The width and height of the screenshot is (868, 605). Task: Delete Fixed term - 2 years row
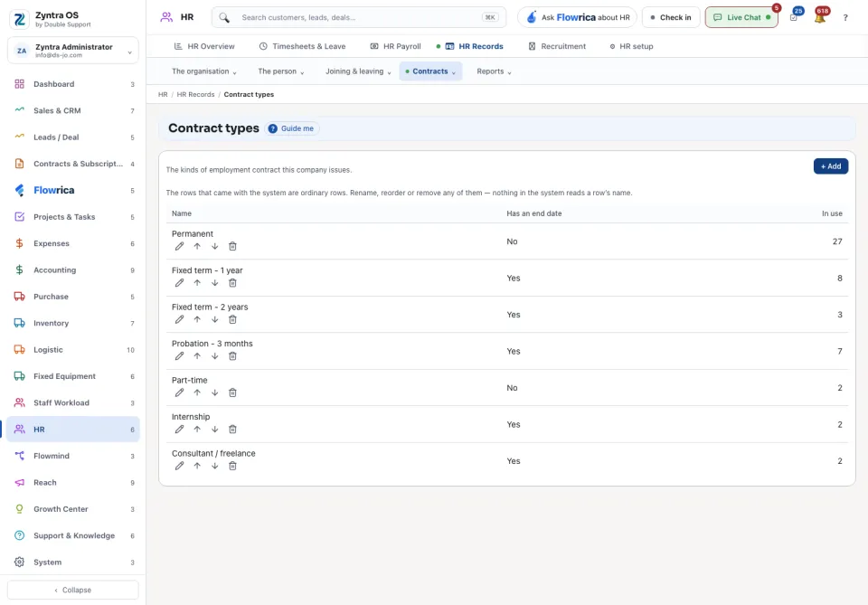232,319
